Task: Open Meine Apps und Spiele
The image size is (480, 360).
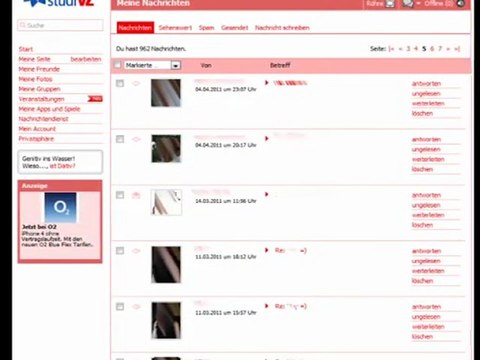Action: click(x=49, y=109)
